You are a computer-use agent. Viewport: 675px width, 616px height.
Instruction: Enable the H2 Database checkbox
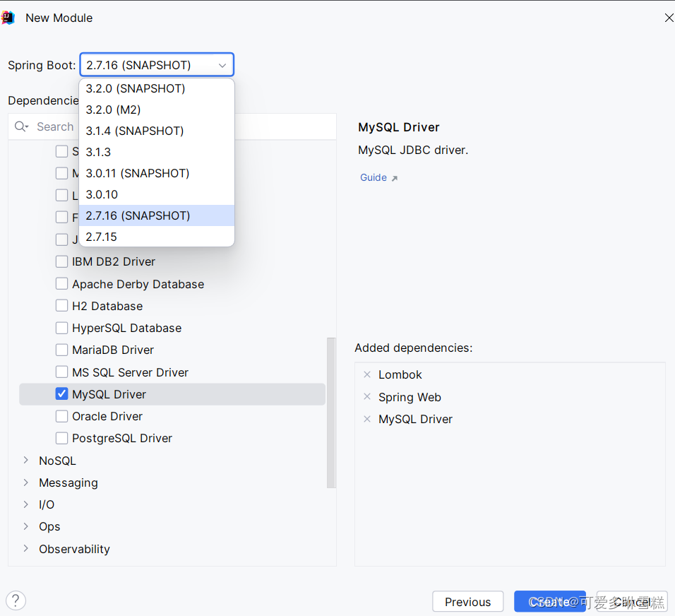point(61,306)
